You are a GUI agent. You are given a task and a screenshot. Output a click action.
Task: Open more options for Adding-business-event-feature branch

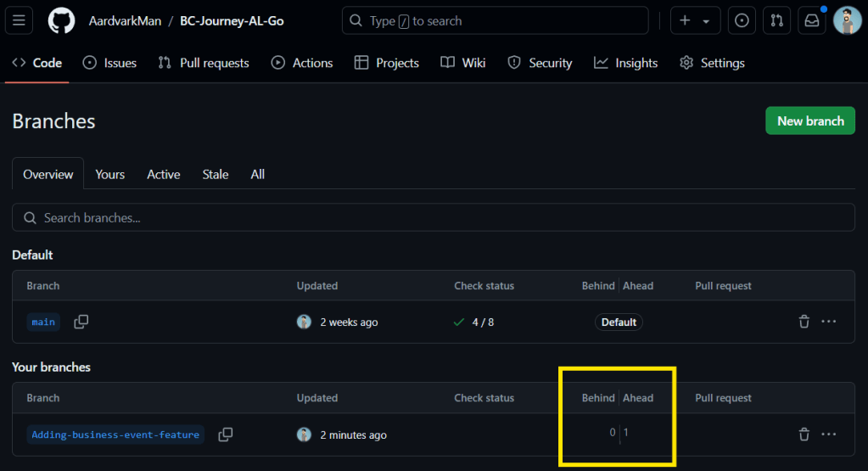click(829, 435)
